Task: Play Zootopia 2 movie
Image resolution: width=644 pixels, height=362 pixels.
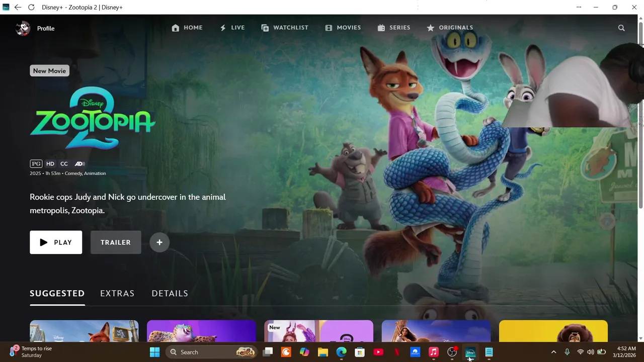Action: (x=56, y=242)
